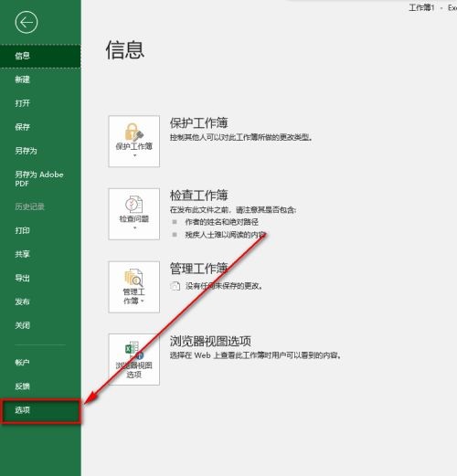The image size is (457, 476).
Task: Open 选项 at the sidebar bottom
Action: coord(41,410)
